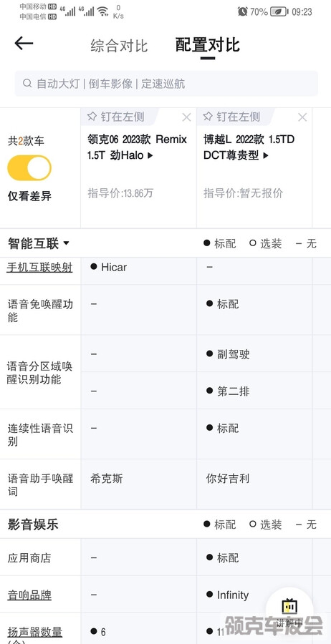Screen dimensions: 331x644
Task: Pin 领克06 column with pin icon
Action: 92,117
